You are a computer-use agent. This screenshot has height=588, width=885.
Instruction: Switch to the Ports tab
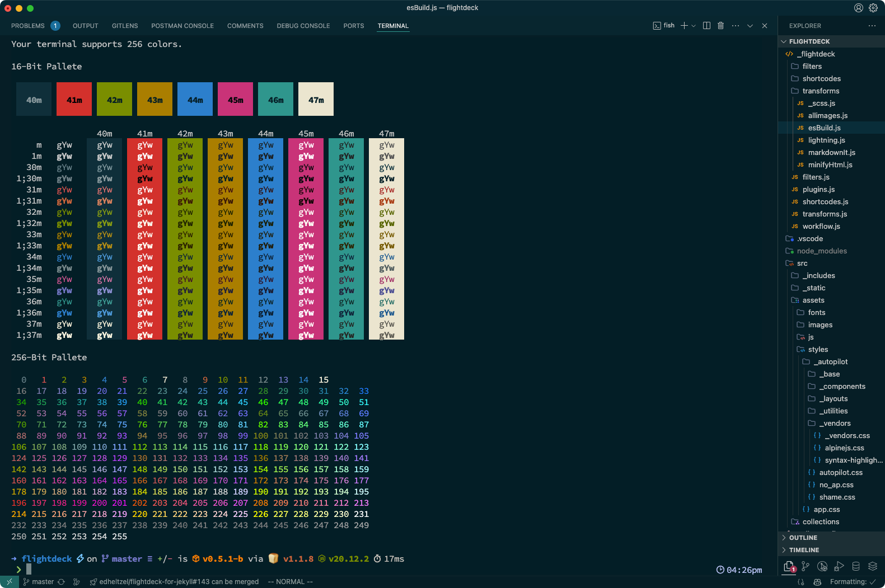coord(354,26)
